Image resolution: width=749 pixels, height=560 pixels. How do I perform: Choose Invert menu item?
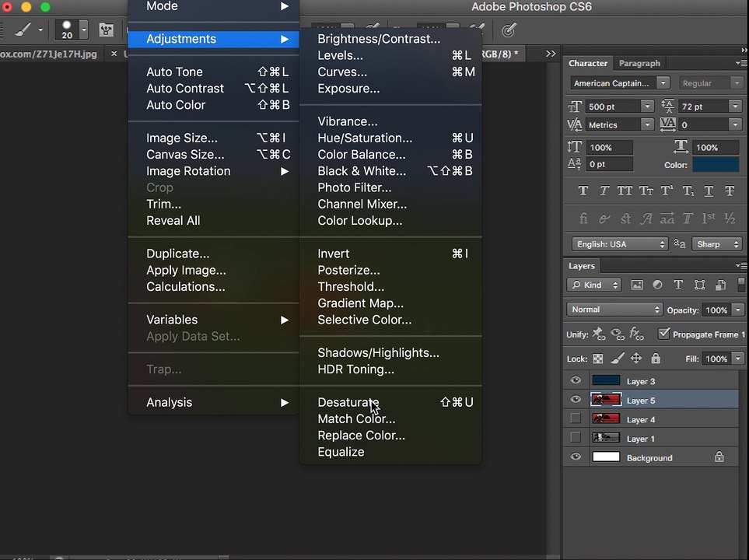tap(390, 254)
